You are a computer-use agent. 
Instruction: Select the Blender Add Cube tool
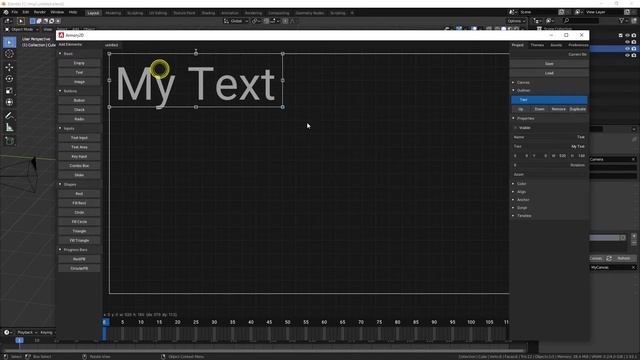point(9,141)
